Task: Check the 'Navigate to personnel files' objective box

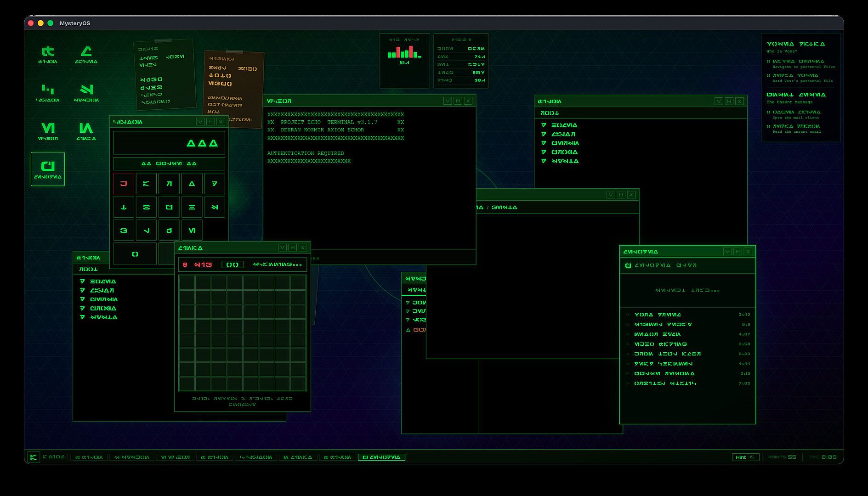Action: pos(768,62)
